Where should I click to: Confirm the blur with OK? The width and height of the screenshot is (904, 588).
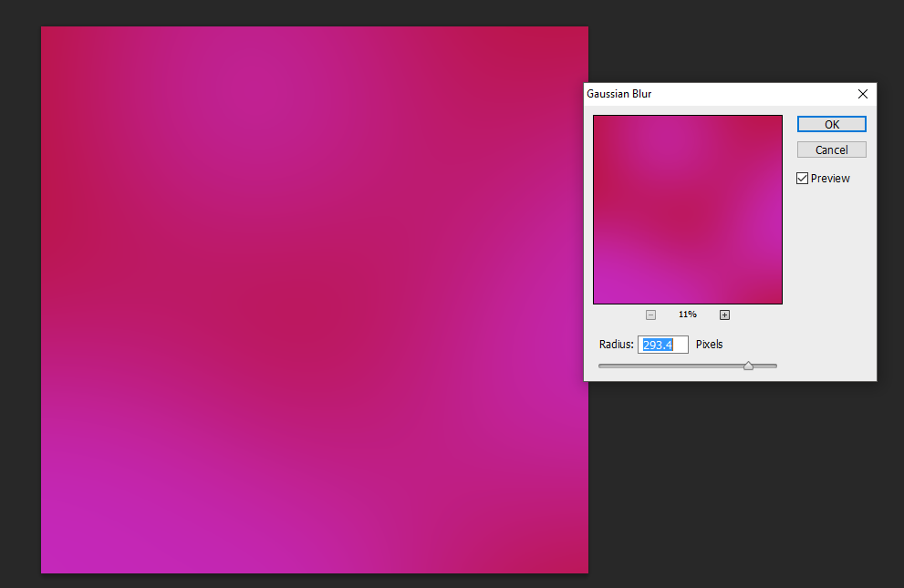[831, 124]
